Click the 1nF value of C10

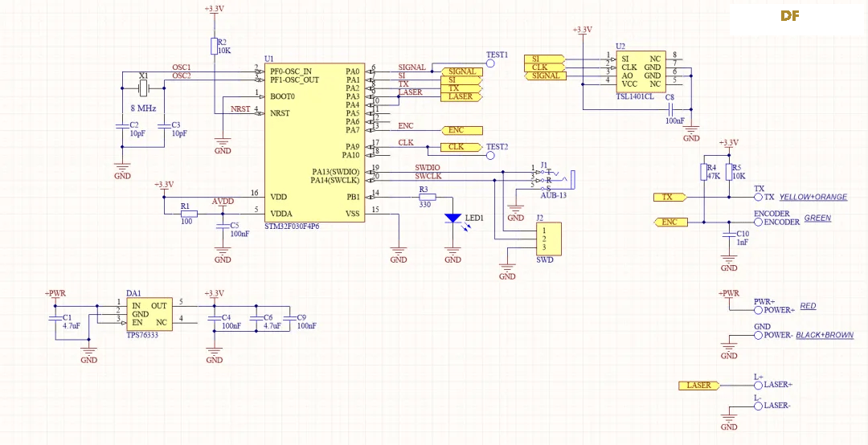click(x=743, y=243)
